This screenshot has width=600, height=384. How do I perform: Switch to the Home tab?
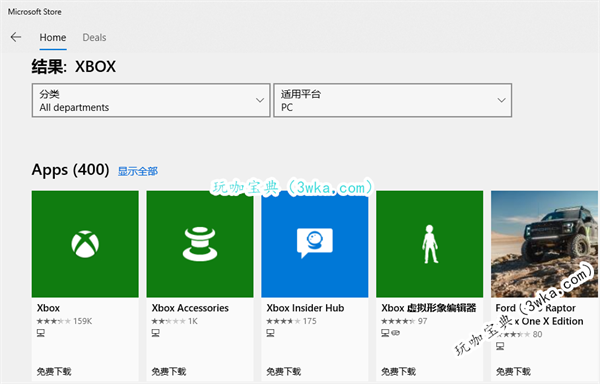[x=53, y=37]
